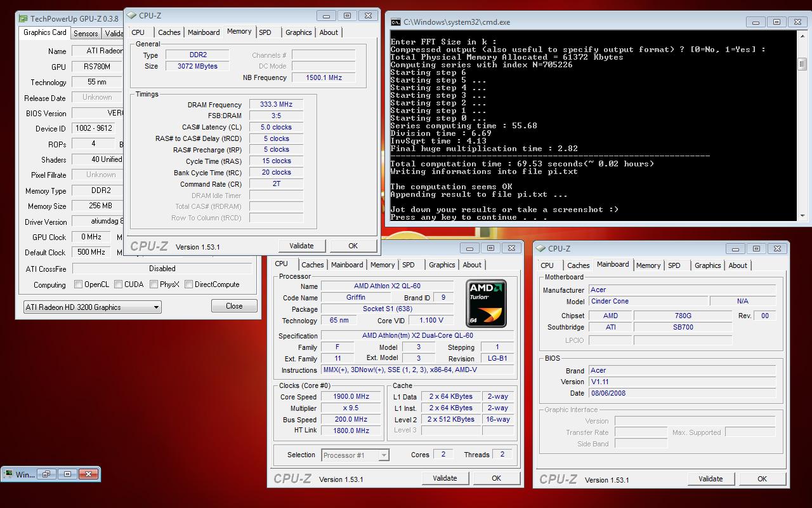Open the Caches tab in the processor window
Viewport: 812px width, 508px height.
click(313, 265)
